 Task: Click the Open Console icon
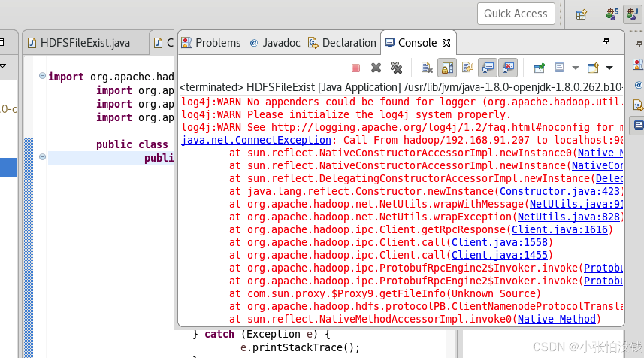[x=593, y=68]
